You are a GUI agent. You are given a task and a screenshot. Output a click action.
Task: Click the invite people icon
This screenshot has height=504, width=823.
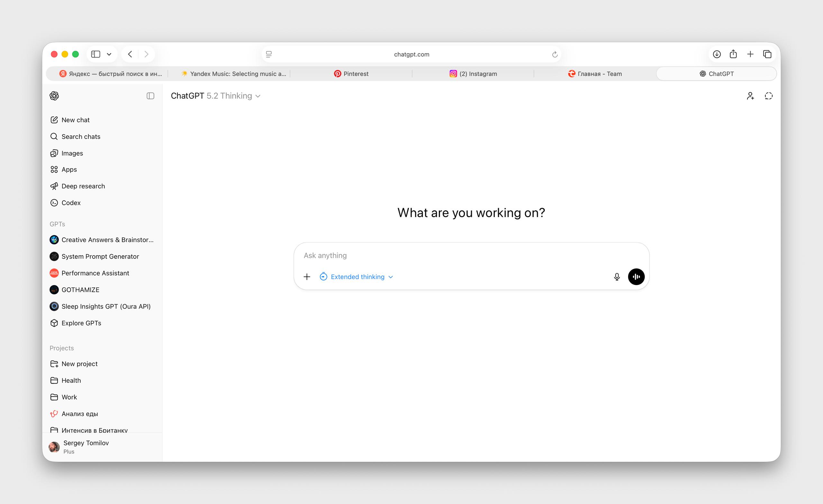[x=750, y=96]
